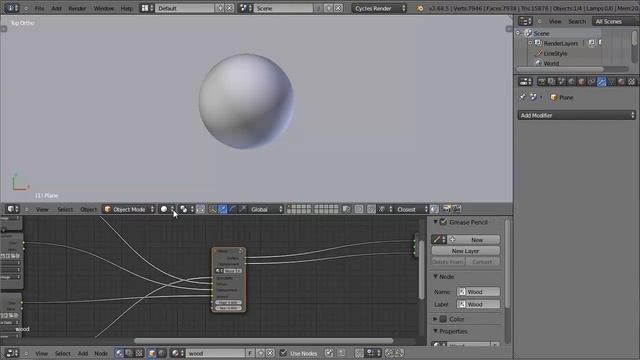
Task: Open the snap element type selector
Action: point(385,209)
